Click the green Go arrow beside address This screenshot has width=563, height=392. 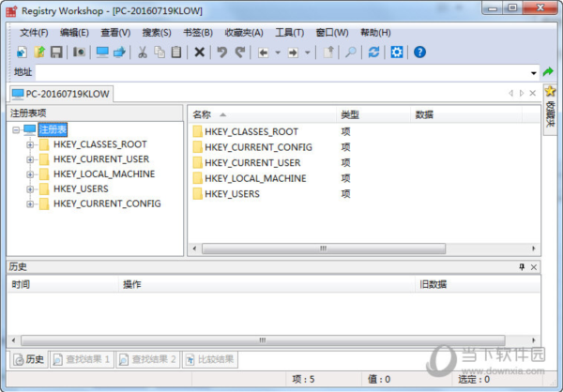[x=548, y=72]
